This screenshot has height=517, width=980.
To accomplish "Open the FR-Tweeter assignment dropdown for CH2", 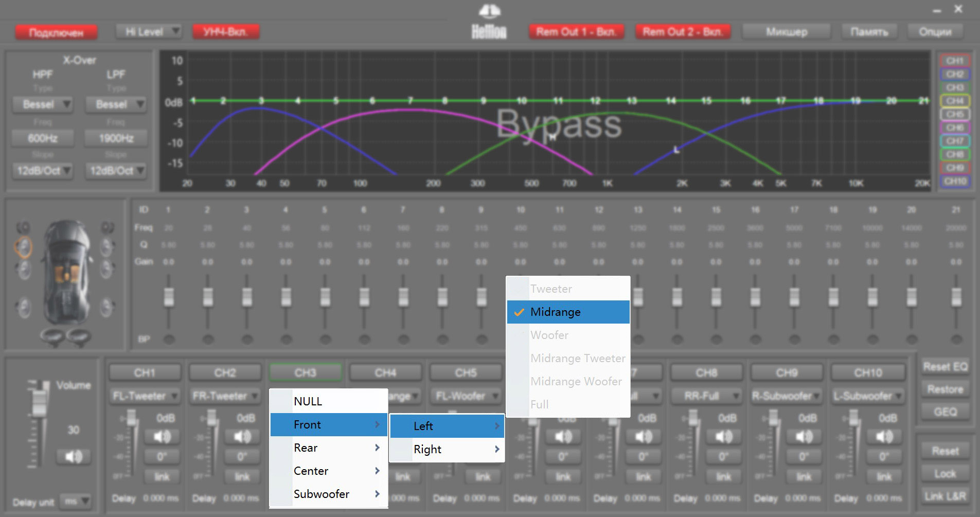I will pyautogui.click(x=225, y=396).
